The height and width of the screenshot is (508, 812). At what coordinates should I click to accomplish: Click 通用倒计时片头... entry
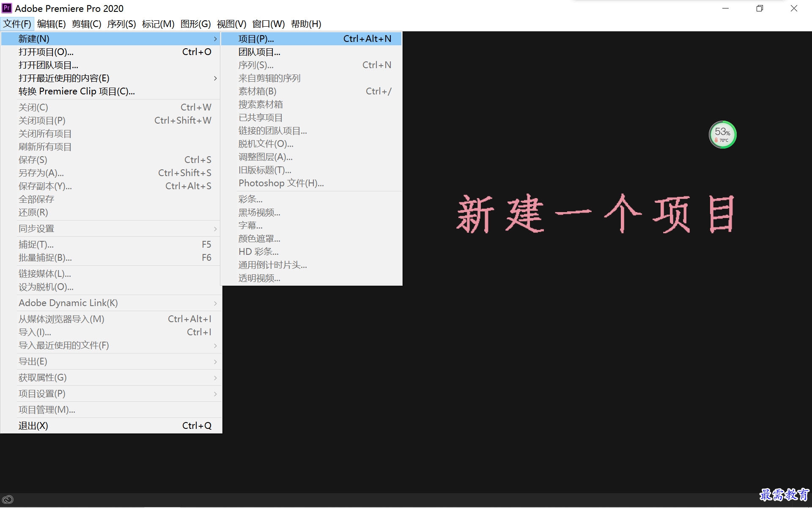(311, 265)
